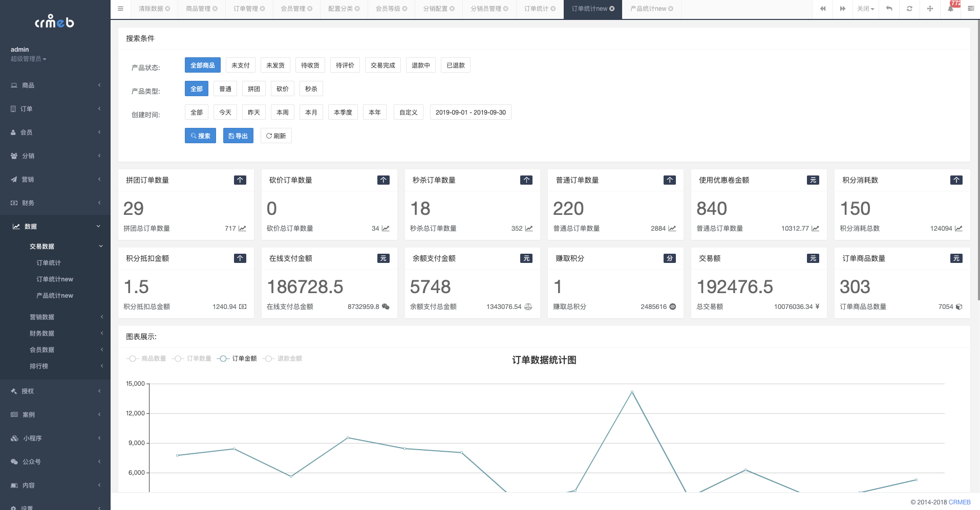Click the notification bell icon

[950, 9]
